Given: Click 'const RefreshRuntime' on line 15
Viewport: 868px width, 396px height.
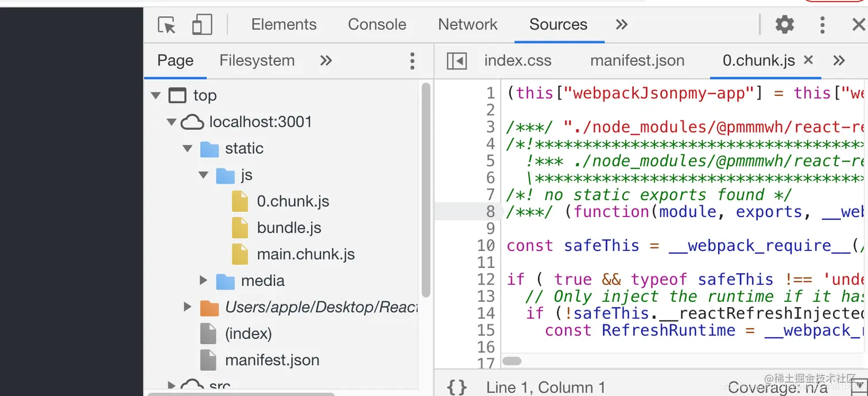Looking at the screenshot, I should pyautogui.click(x=640, y=331).
